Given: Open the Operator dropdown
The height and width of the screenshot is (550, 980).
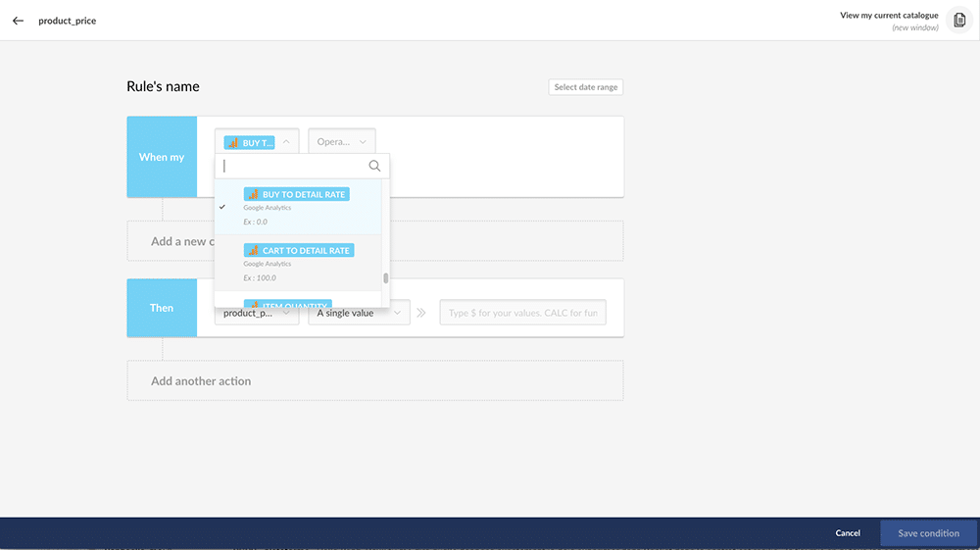Looking at the screenshot, I should click(x=342, y=142).
